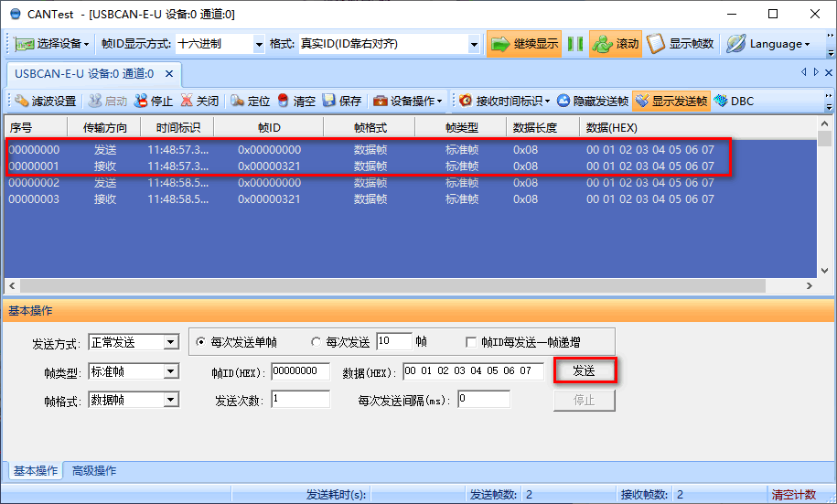Click the 继续显示 (continue display) button
Image resolution: width=837 pixels, height=504 pixels.
point(523,44)
